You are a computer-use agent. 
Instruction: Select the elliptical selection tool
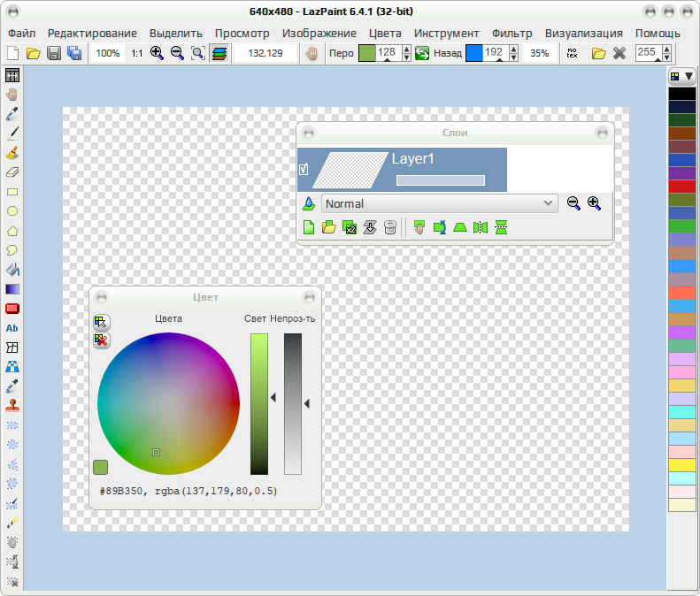click(12, 444)
